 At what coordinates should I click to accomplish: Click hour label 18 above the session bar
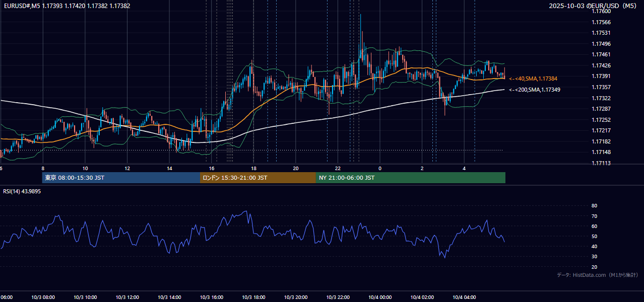(253, 168)
